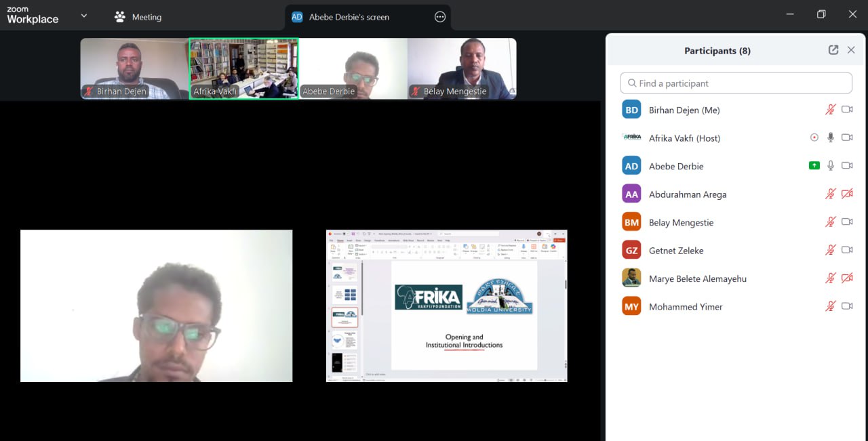
Task: Toggle Birhan Dejen's muted microphone
Action: pos(830,110)
